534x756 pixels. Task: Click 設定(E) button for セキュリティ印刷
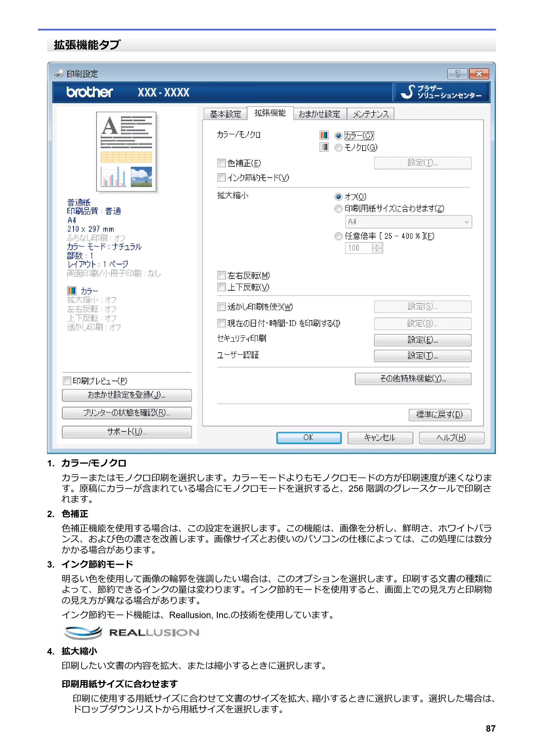422,340
